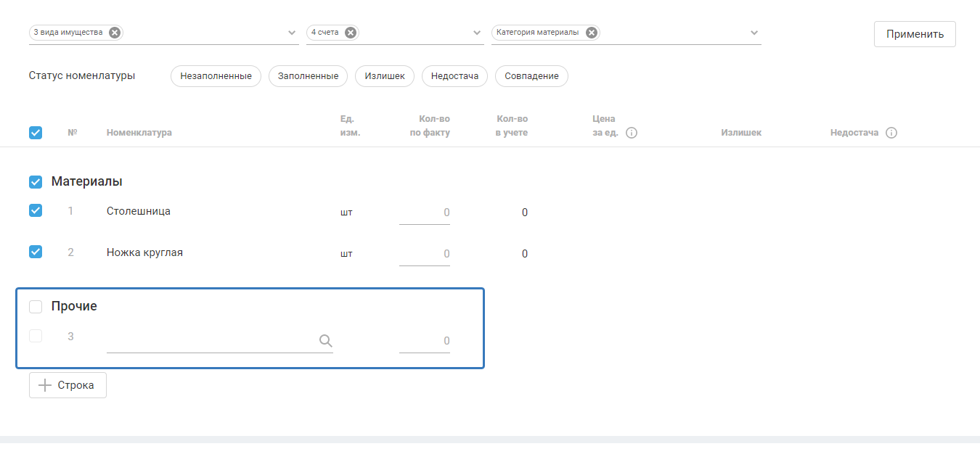Image resolution: width=980 pixels, height=449 pixels.
Task: Remove the '3 вида имущества' filter chip
Action: coord(115,33)
